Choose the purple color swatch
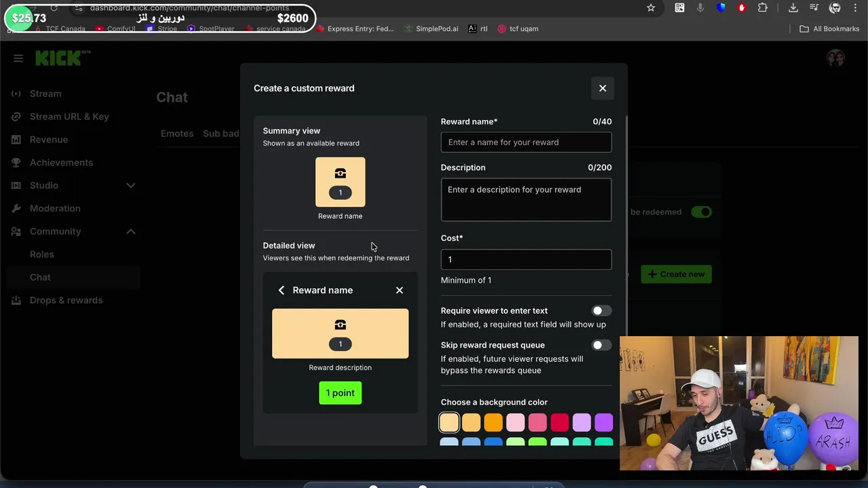The height and width of the screenshot is (488, 868). pyautogui.click(x=604, y=423)
